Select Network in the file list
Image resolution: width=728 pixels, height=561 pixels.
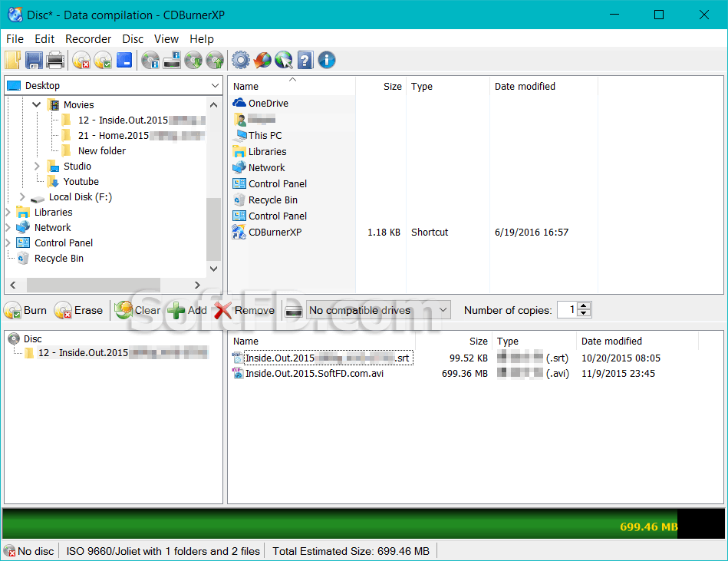point(259,167)
